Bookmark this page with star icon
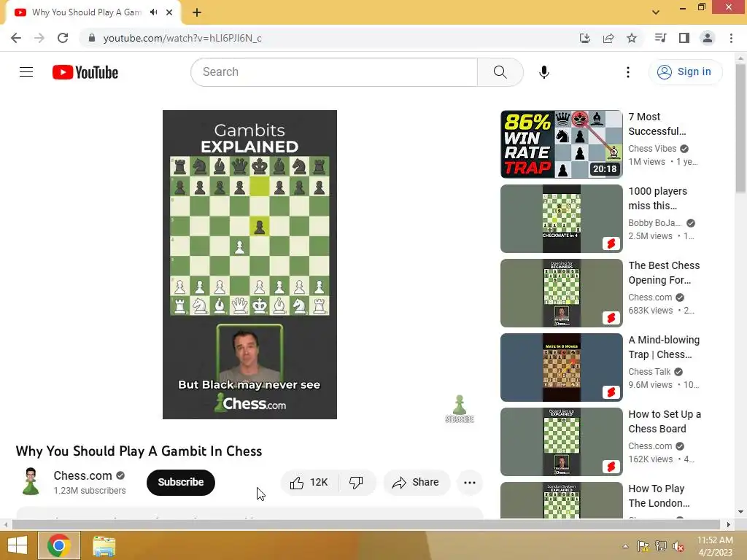Image resolution: width=747 pixels, height=560 pixels. [632, 38]
